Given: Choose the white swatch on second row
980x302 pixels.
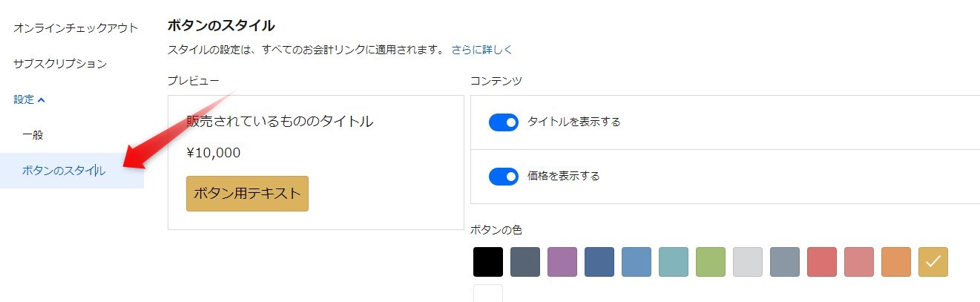Looking at the screenshot, I should tap(488, 293).
